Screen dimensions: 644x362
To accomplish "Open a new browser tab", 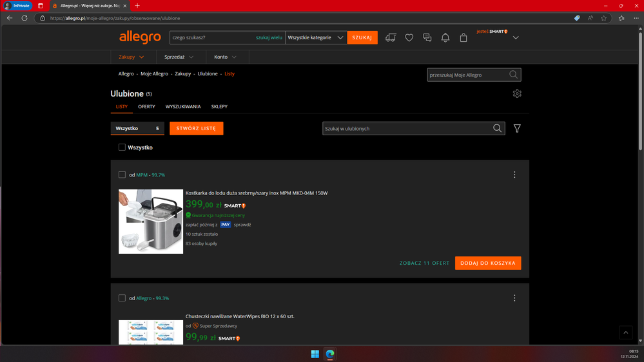I will (137, 6).
